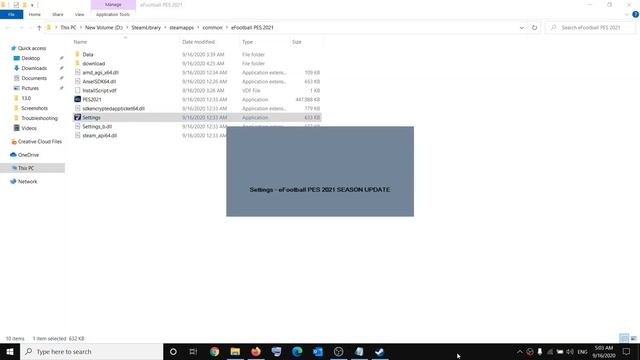
Task: Open Task View from the taskbar
Action: pos(193,351)
